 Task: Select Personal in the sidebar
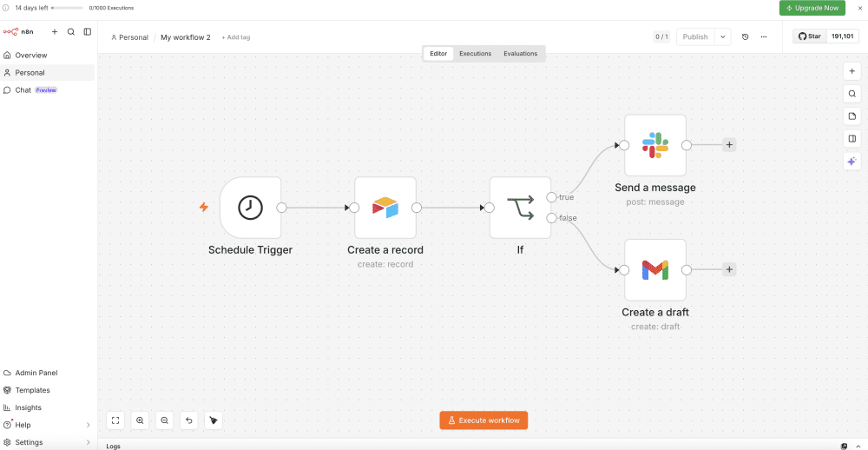(48, 73)
